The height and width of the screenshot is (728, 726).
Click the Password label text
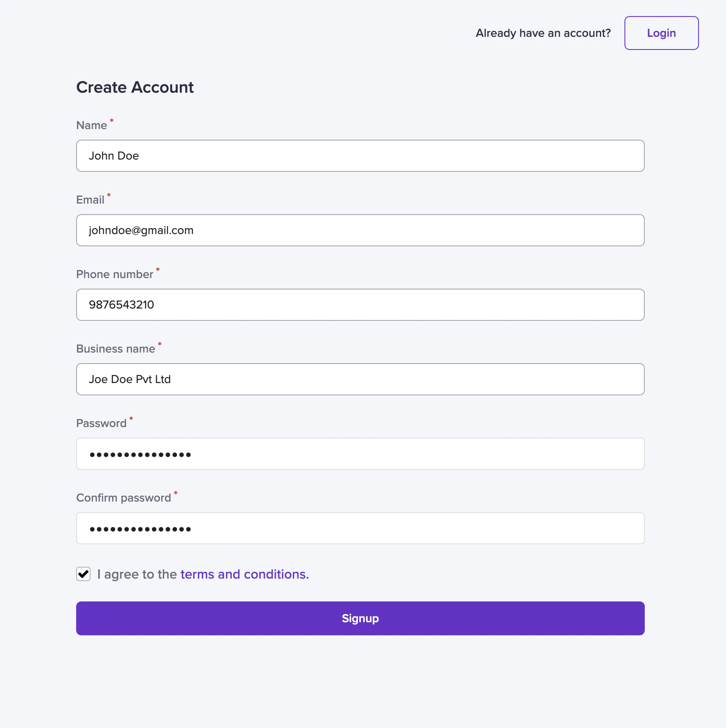point(102,423)
